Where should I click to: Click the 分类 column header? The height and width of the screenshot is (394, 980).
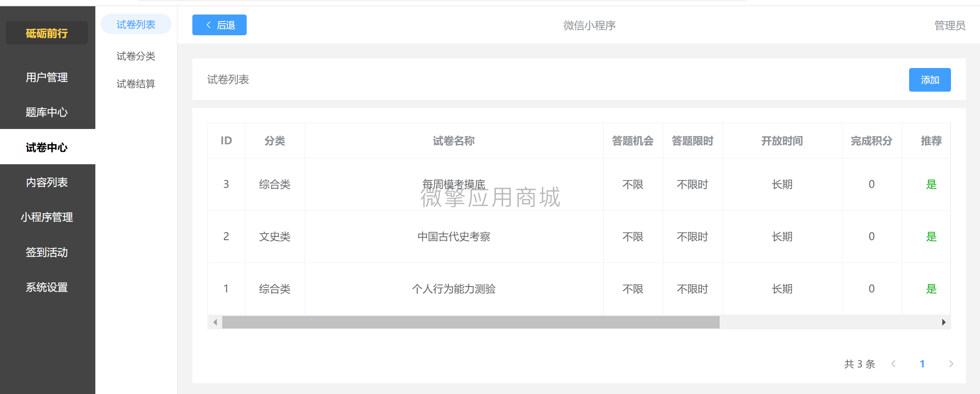[275, 141]
